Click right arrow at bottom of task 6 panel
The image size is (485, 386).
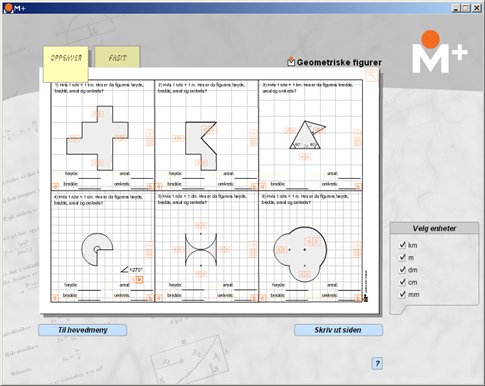tap(358, 298)
